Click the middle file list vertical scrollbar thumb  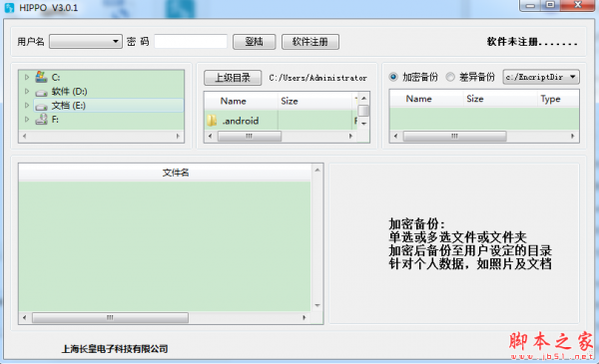pos(363,111)
